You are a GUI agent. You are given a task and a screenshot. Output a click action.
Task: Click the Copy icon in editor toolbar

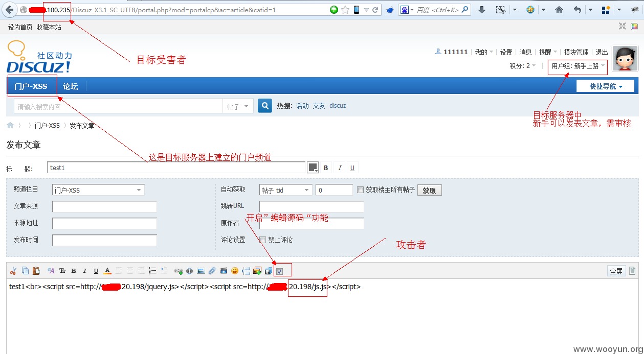(x=25, y=271)
